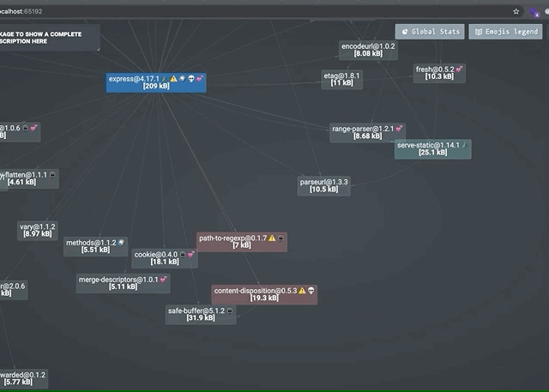Image resolution: width=549 pixels, height=392 pixels.
Task: Select the etag@1.8.1 node
Action: [x=341, y=80]
